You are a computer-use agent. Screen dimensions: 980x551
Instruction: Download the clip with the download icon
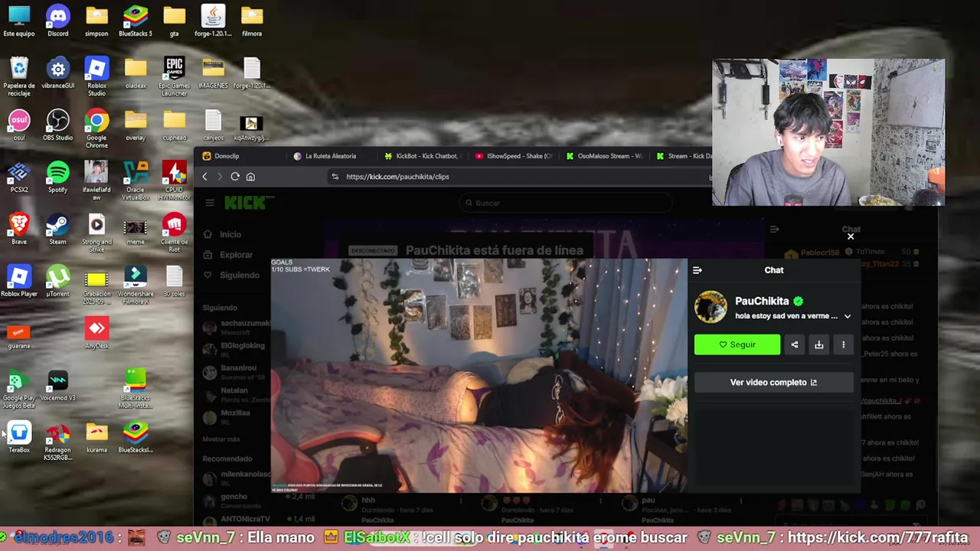coord(819,345)
